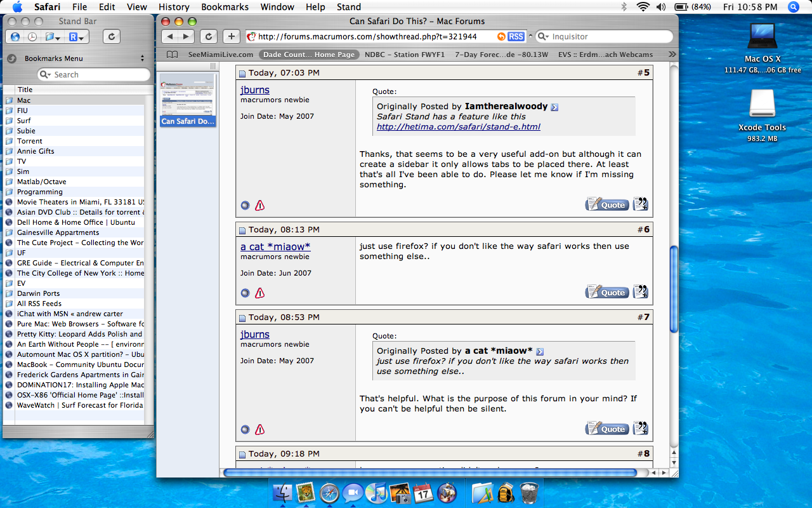Reload the MacRumors forum page
812x508 pixels.
(x=209, y=36)
